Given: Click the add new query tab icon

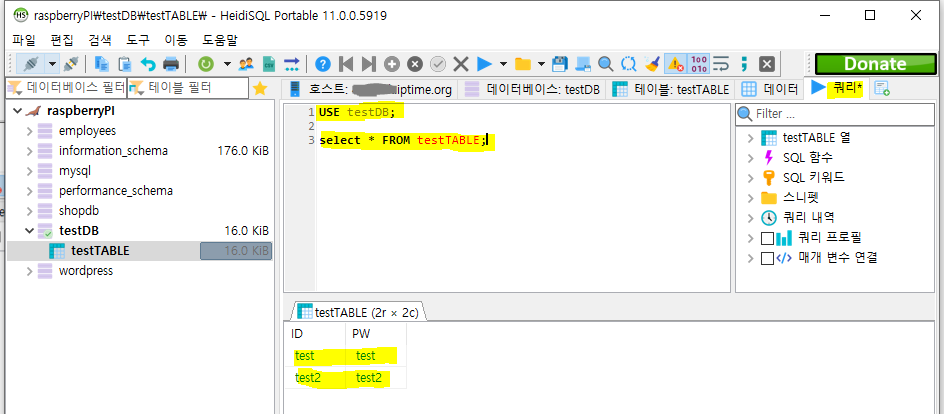Looking at the screenshot, I should tap(882, 88).
